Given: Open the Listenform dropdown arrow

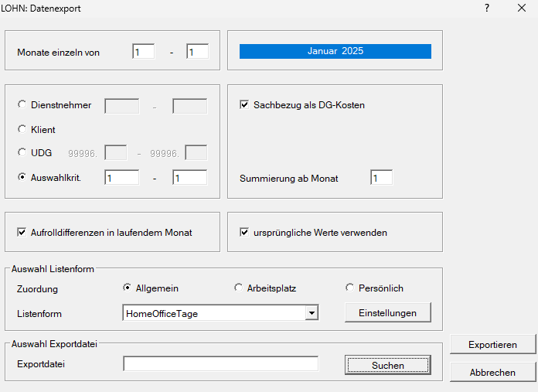Looking at the screenshot, I should 311,312.
